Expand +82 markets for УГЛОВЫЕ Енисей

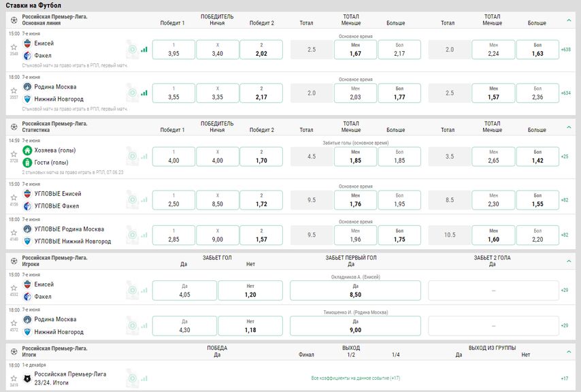565,199
